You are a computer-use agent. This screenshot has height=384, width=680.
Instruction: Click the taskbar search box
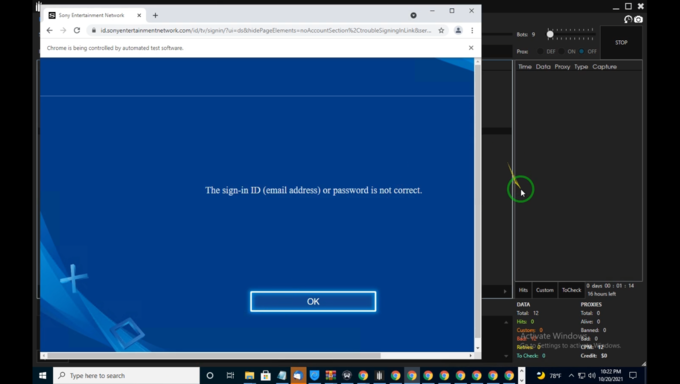pyautogui.click(x=126, y=375)
